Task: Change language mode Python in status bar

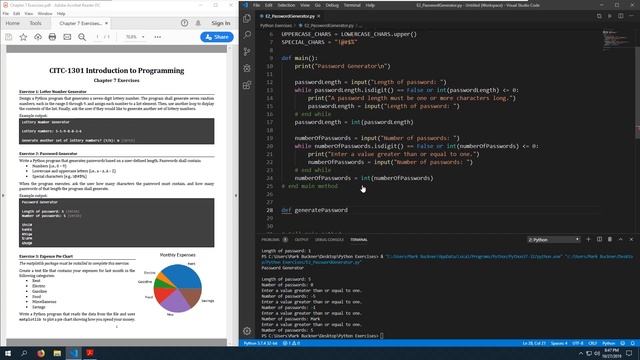Action: [609, 343]
